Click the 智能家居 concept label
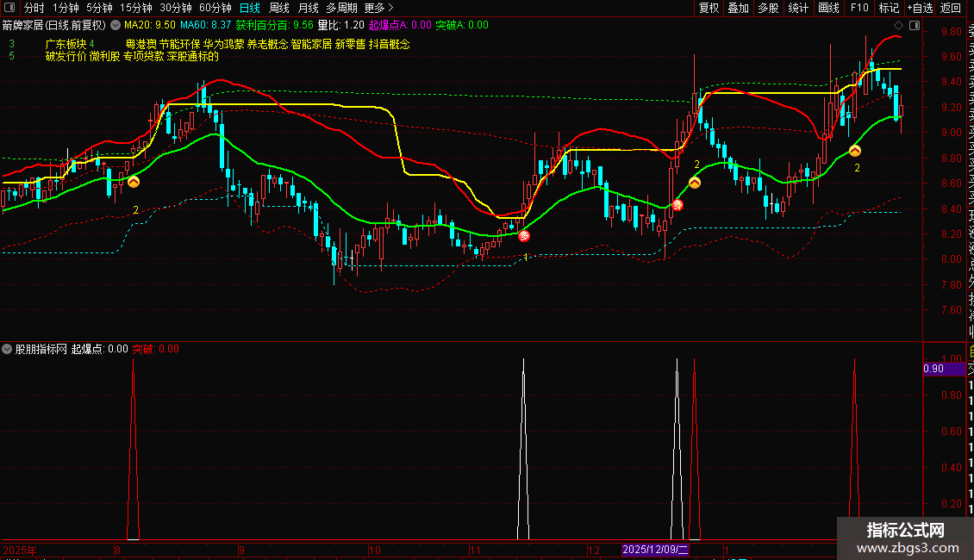The image size is (974, 560). coord(311,44)
